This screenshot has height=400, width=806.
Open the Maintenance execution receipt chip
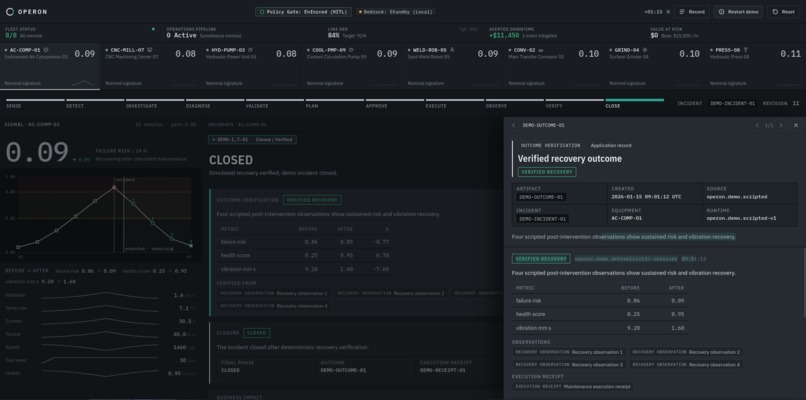573,386
